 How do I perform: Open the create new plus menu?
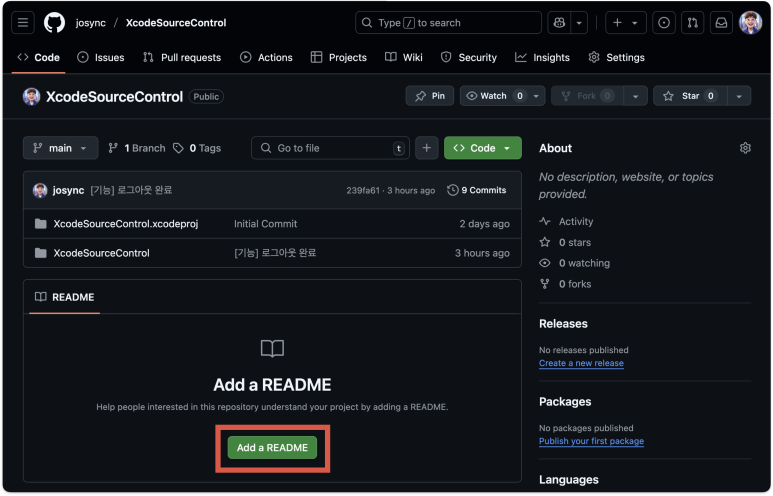click(x=626, y=23)
